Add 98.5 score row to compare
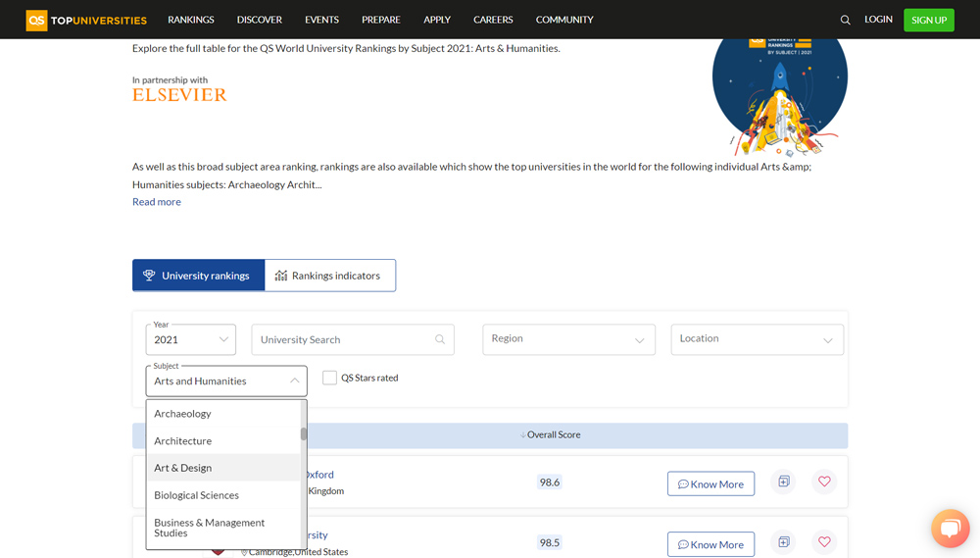This screenshot has height=558, width=980. click(x=784, y=541)
